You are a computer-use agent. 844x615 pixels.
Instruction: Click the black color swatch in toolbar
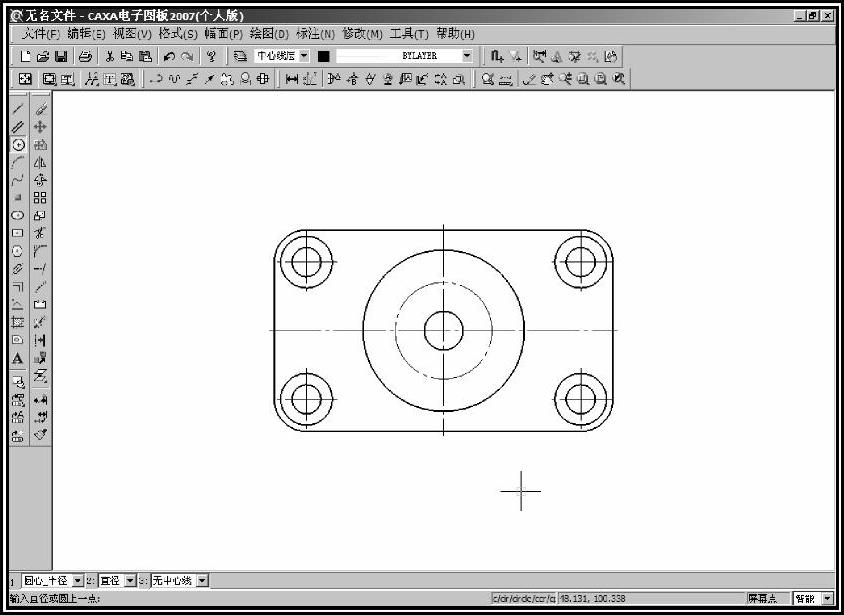323,56
